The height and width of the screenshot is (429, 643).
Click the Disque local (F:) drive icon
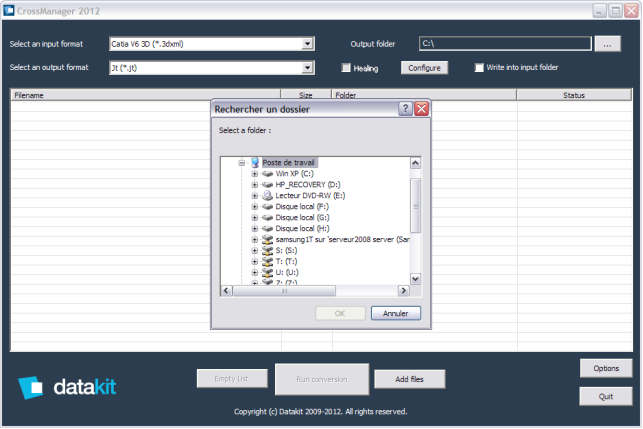pyautogui.click(x=267, y=207)
